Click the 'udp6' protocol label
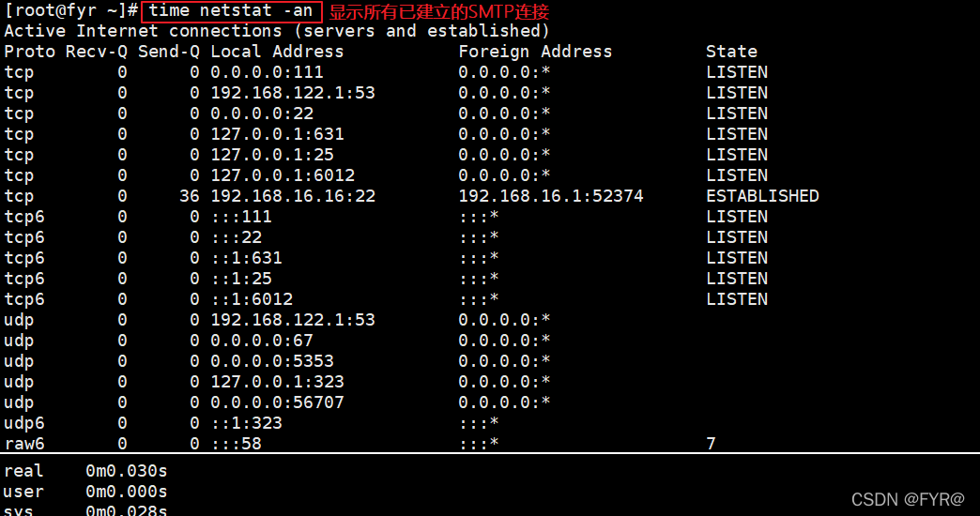Image resolution: width=980 pixels, height=516 pixels. 24,423
